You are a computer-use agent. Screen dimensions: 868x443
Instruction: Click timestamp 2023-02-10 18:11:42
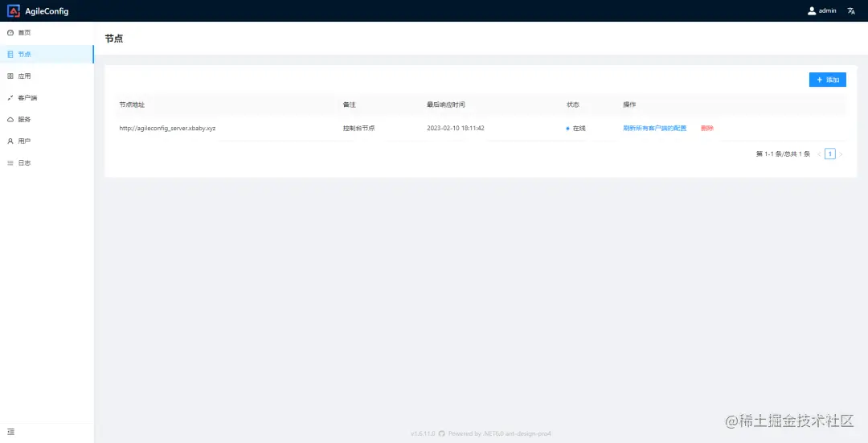tap(456, 128)
